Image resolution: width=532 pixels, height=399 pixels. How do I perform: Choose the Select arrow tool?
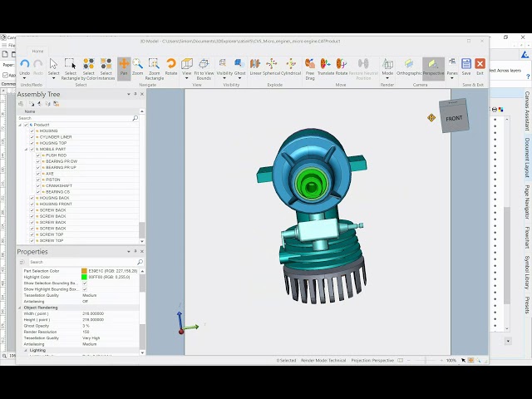tap(53, 64)
